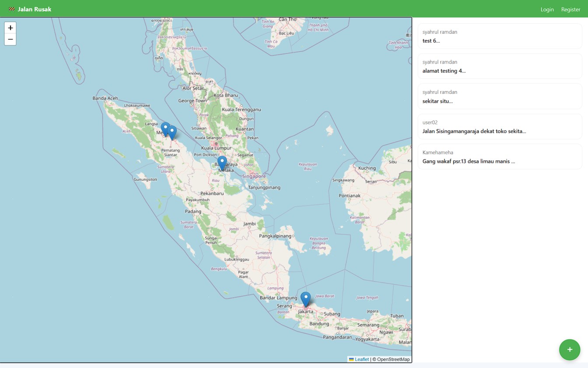Zoom out the map with minus button
The image size is (588, 368).
point(10,39)
